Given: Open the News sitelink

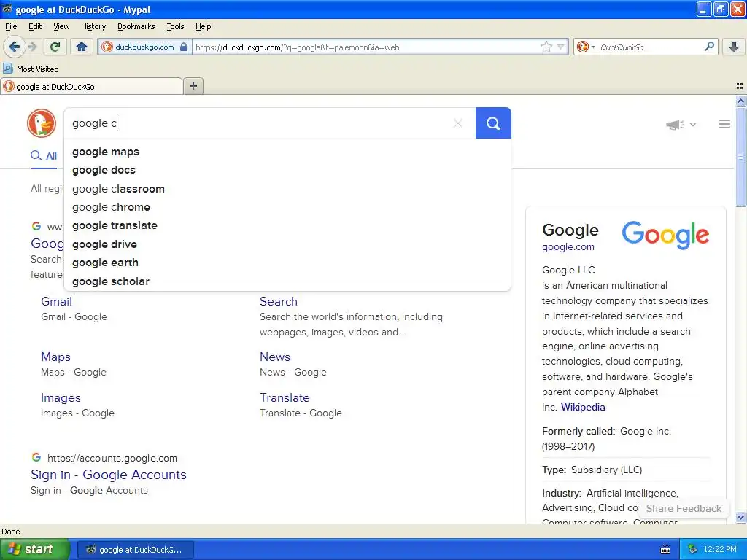Looking at the screenshot, I should (x=275, y=357).
